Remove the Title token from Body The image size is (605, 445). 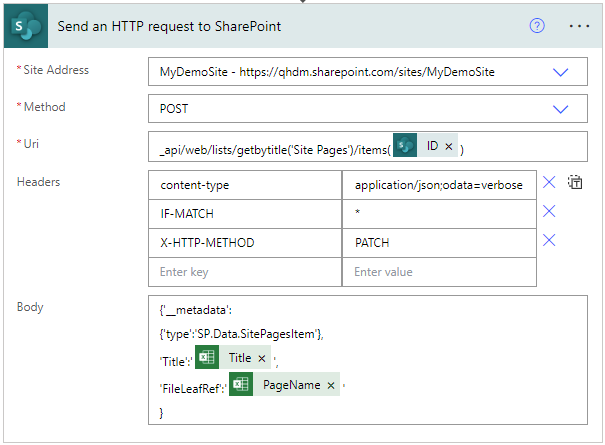click(x=262, y=359)
